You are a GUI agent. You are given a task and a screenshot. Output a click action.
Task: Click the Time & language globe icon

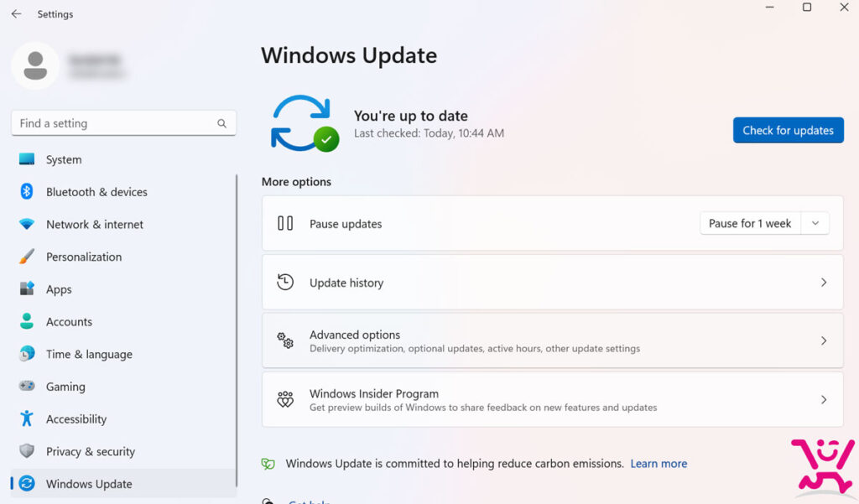point(26,354)
